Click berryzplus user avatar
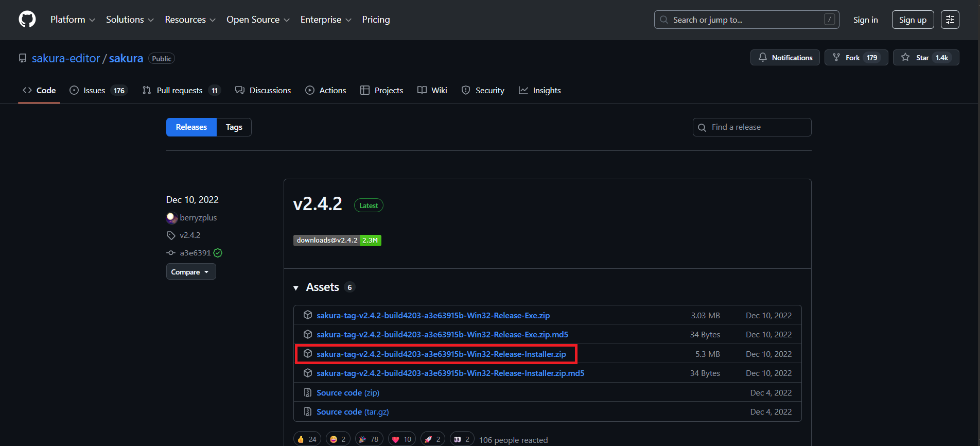 pyautogui.click(x=172, y=218)
